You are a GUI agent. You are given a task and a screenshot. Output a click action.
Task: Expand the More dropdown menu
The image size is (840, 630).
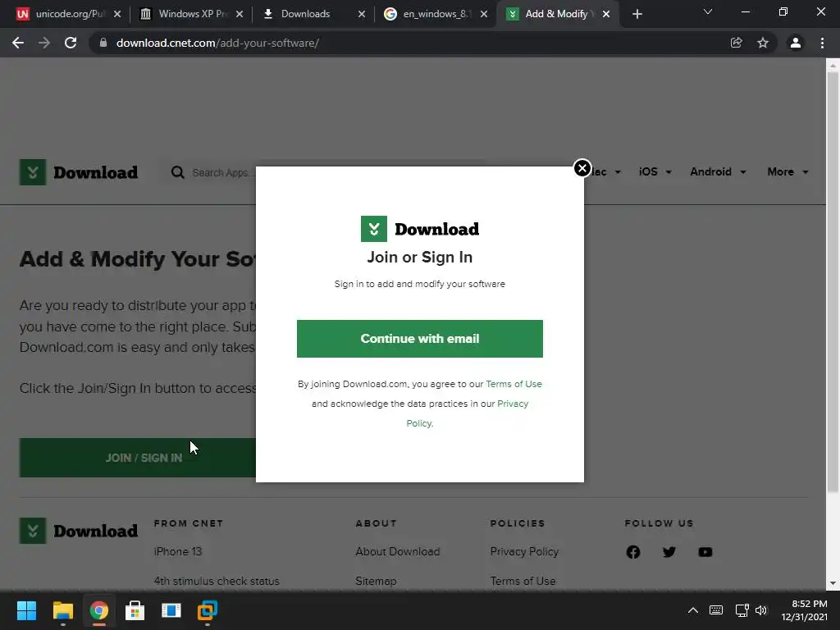787,172
